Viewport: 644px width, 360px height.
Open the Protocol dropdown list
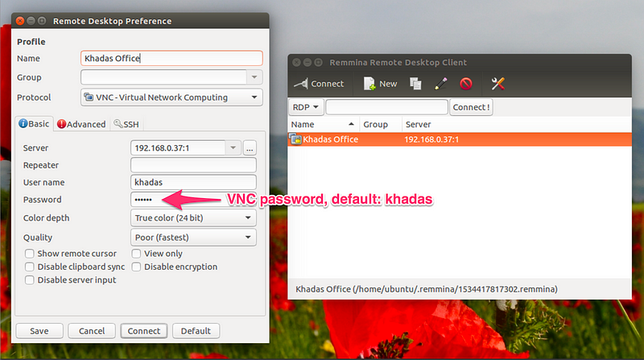171,97
